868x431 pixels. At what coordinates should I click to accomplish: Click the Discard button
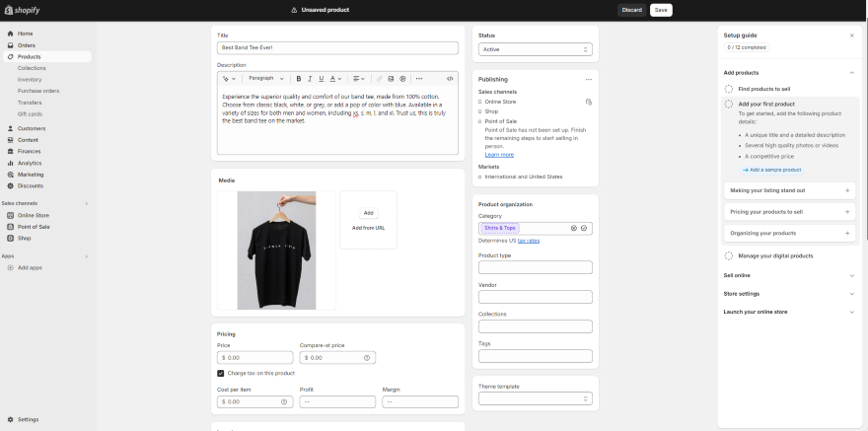pos(631,10)
